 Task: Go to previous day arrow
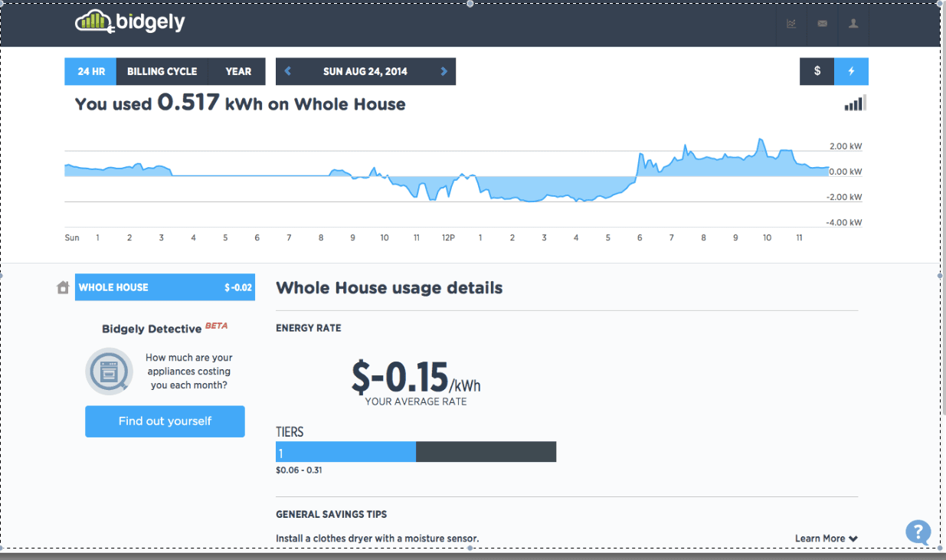click(288, 71)
